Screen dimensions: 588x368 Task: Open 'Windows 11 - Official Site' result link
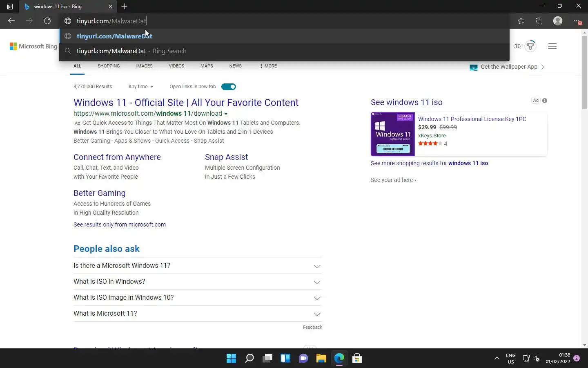point(186,103)
